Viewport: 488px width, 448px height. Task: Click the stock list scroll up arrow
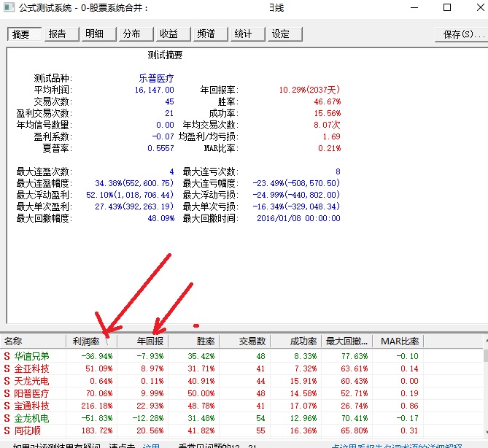[486, 341]
